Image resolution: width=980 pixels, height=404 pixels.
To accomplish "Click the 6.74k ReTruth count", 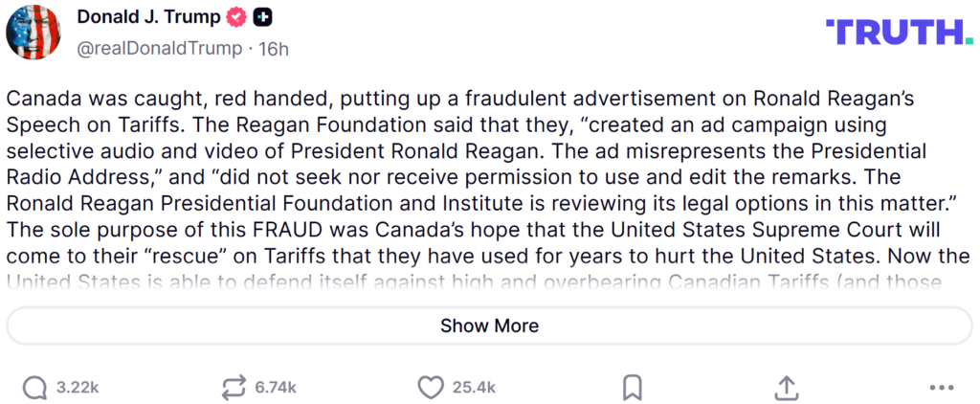I will click(x=276, y=387).
